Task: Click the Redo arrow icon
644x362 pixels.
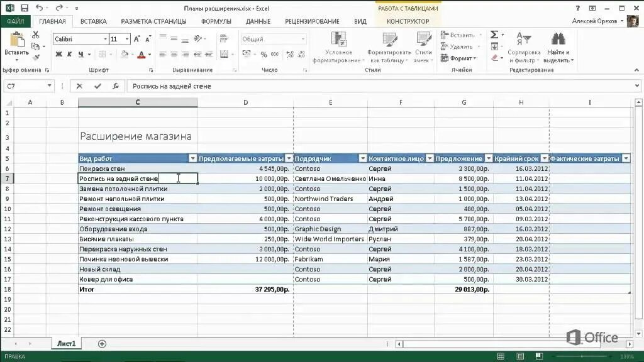Action: [x=59, y=8]
